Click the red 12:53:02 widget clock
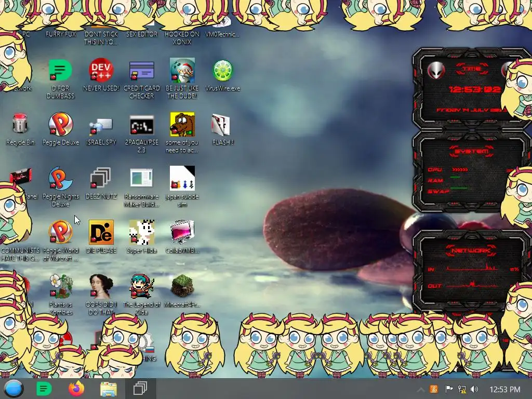Image resolution: width=532 pixels, height=399 pixels. click(475, 89)
